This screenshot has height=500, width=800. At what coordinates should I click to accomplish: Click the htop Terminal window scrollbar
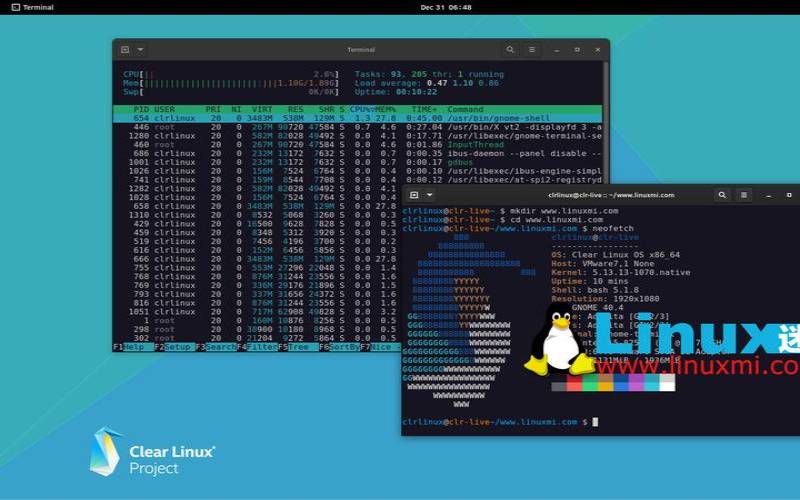(x=606, y=122)
